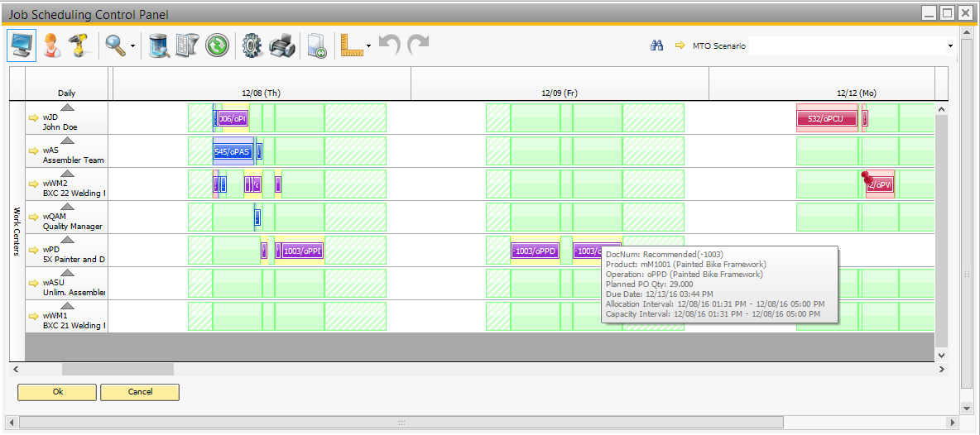The image size is (980, 435).
Task: Open the ruler scale dropdown arrow
Action: tap(369, 45)
